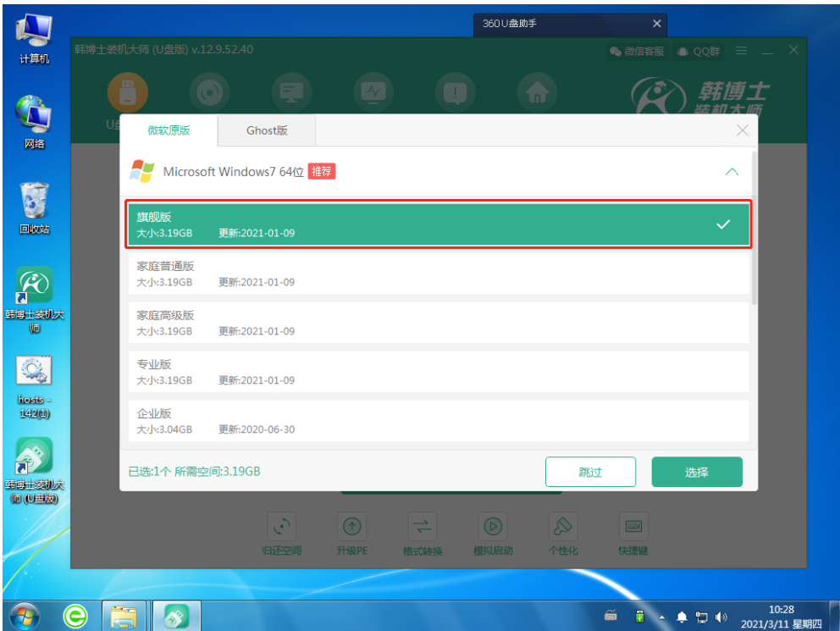Pick the 企业版 edition
The height and width of the screenshot is (631, 840).
[x=439, y=420]
